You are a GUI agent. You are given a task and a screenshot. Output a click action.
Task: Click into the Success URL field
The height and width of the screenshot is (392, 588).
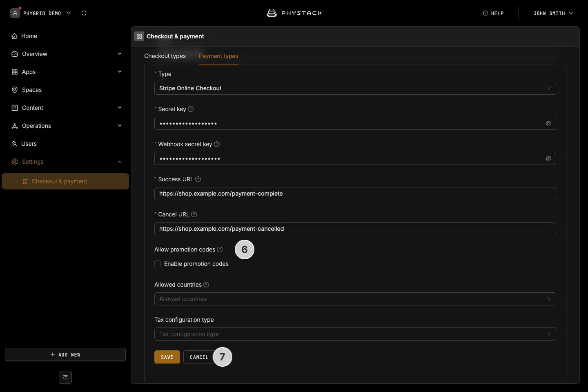[355, 194]
